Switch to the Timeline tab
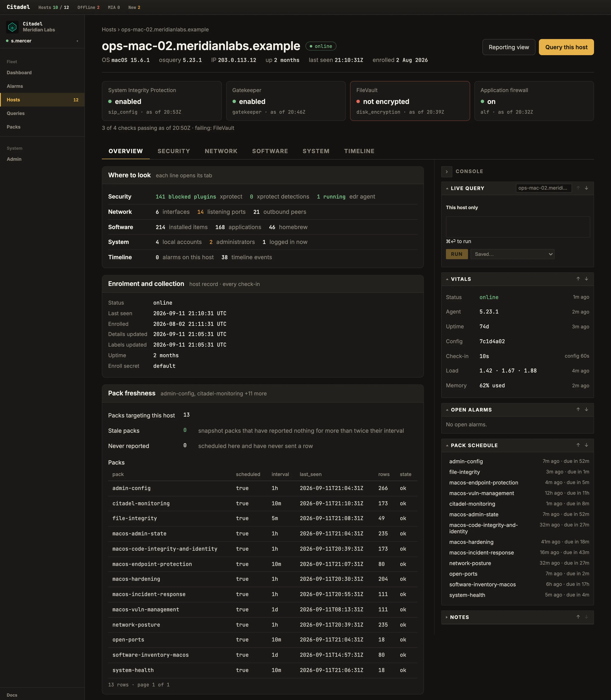The height and width of the screenshot is (700, 611). point(359,151)
